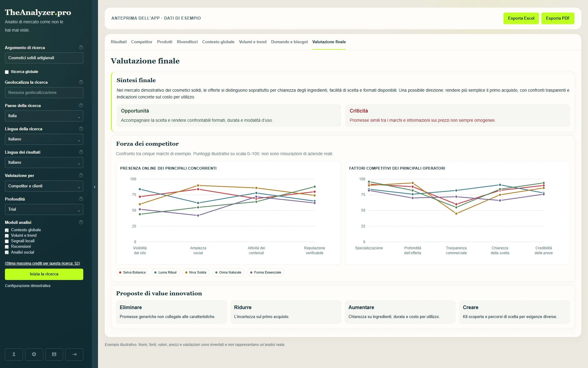This screenshot has height=368, width=588.
Task: Check the Segnali locali module
Action: 7,241
